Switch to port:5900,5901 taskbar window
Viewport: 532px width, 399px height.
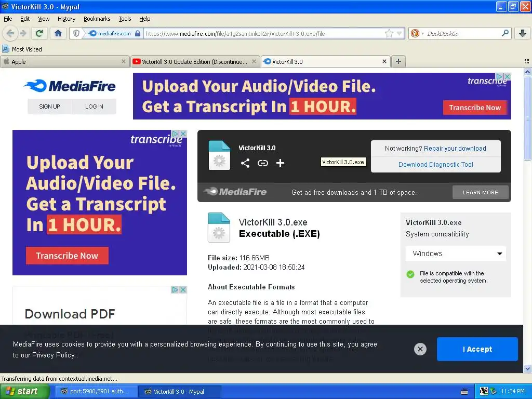tap(96, 391)
